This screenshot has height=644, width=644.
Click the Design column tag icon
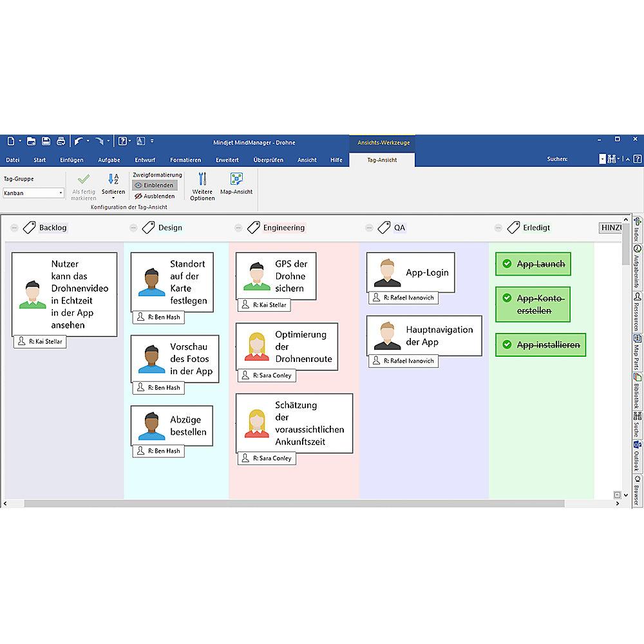tap(148, 227)
